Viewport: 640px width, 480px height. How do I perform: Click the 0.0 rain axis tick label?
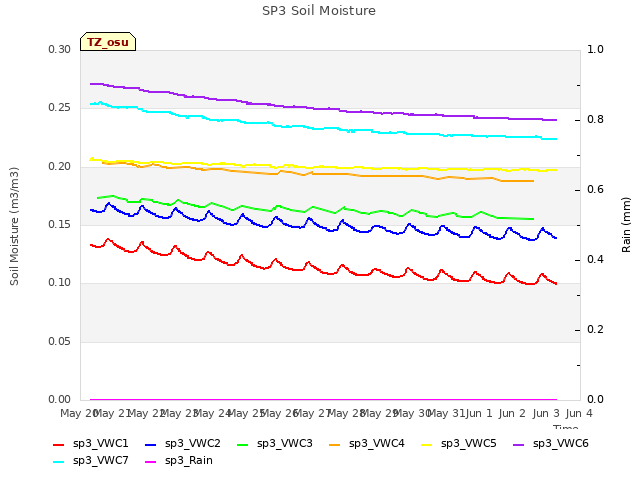point(595,400)
